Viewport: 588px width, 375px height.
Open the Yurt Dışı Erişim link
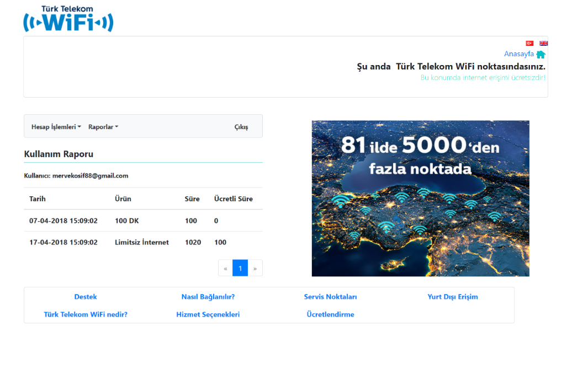[453, 297]
